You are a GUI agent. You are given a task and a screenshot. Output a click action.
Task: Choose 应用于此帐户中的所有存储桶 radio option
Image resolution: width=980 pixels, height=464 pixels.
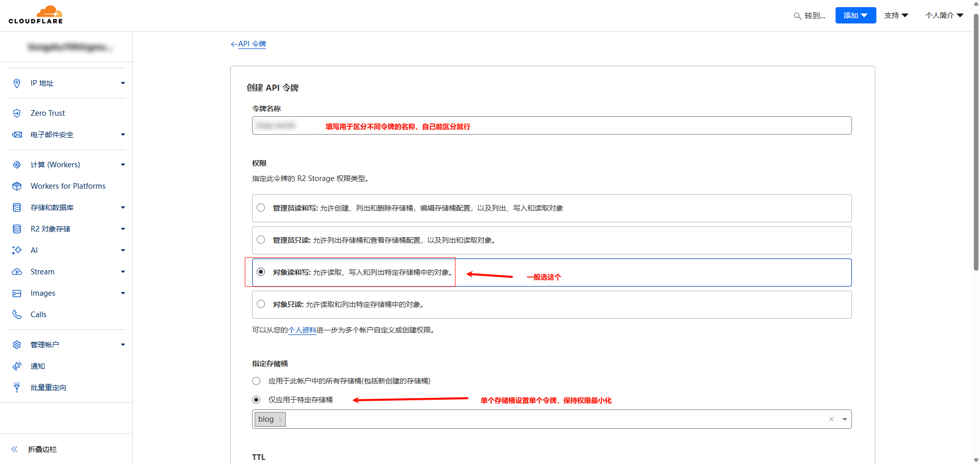(256, 381)
